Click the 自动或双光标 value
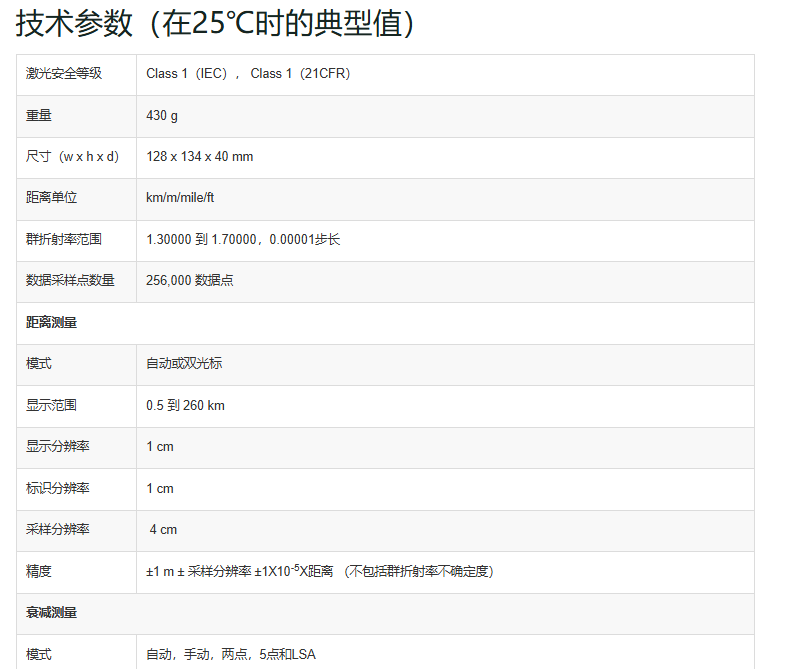This screenshot has height=669, width=793. (184, 363)
